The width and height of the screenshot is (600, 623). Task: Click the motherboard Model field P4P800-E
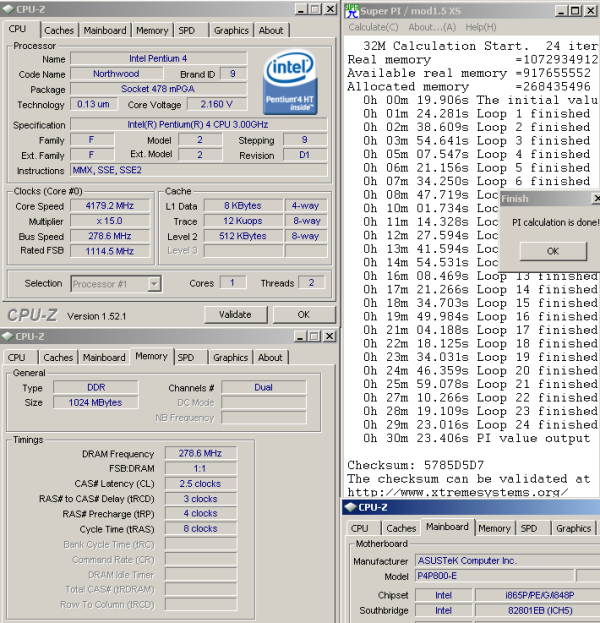494,576
